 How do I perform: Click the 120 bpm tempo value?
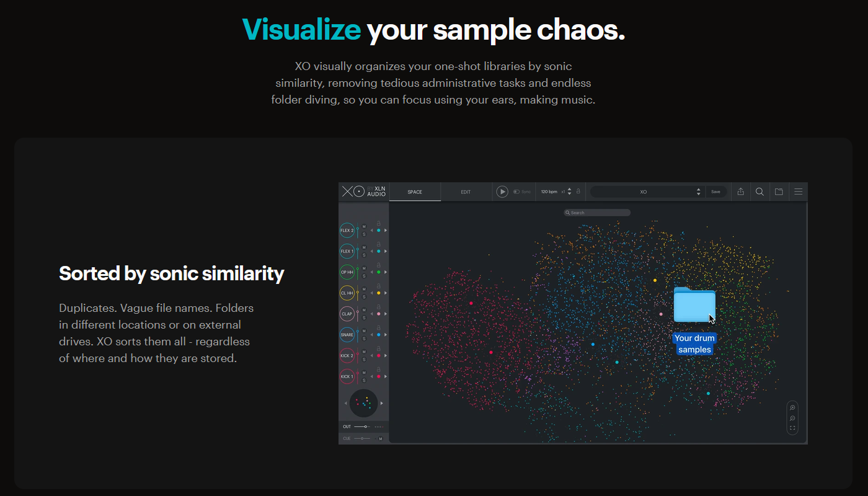pos(549,192)
